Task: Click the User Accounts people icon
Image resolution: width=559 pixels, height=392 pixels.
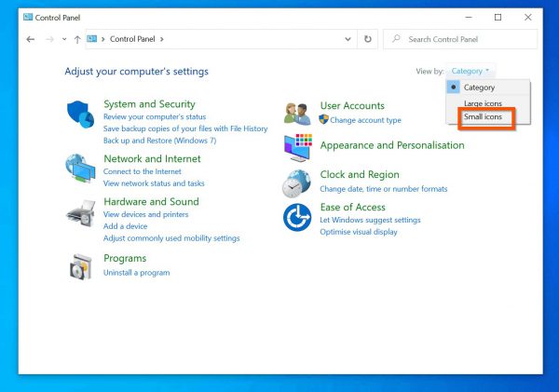Action: 297,113
